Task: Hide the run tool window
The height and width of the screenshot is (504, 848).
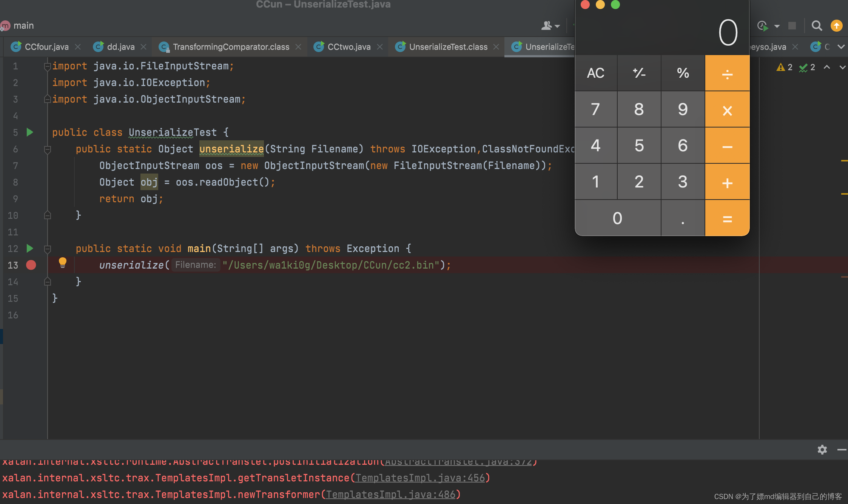Action: pyautogui.click(x=842, y=449)
